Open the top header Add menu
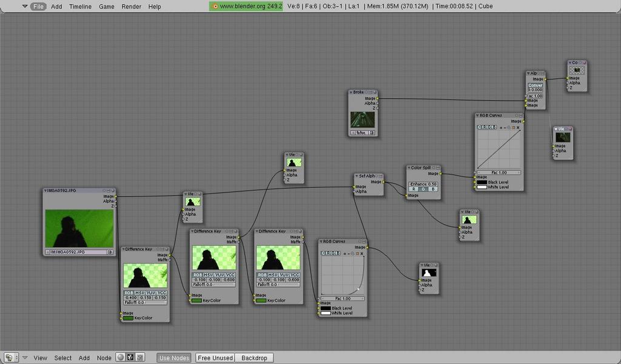 [x=56, y=6]
